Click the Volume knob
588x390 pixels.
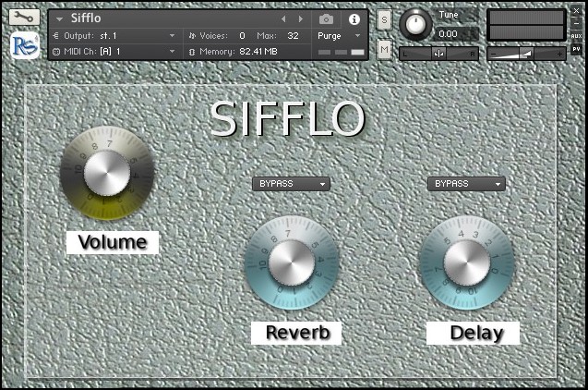107,173
